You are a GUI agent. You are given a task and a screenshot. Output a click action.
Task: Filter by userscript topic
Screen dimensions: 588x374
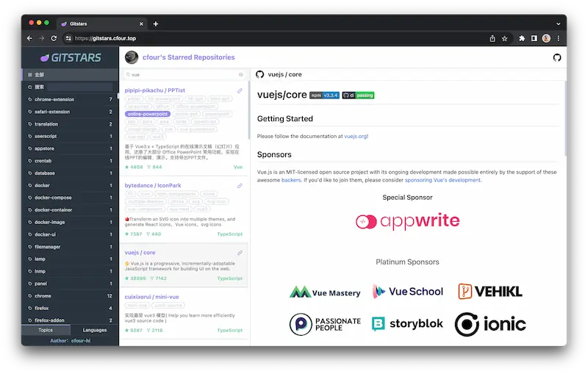(70, 137)
